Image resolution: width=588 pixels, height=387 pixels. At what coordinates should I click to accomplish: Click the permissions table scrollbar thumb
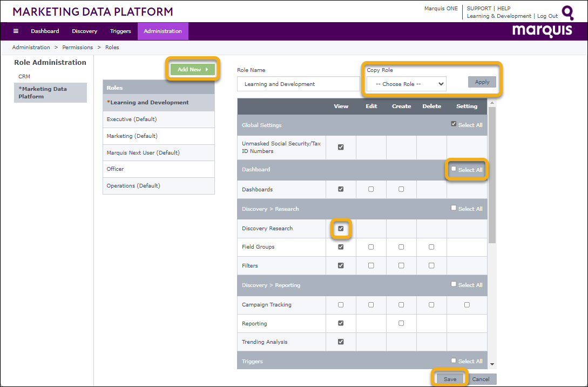[492, 175]
